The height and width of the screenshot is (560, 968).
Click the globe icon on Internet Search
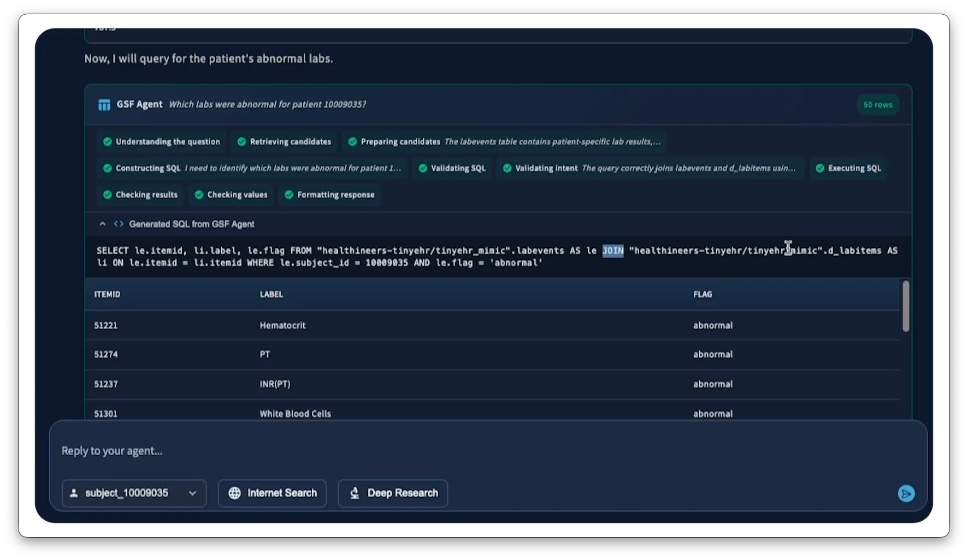point(234,493)
